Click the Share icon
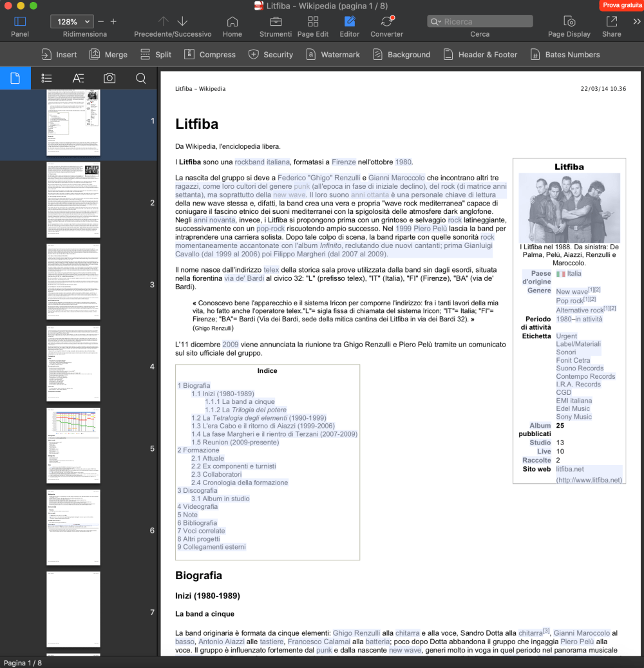The image size is (644, 668). coord(611,22)
